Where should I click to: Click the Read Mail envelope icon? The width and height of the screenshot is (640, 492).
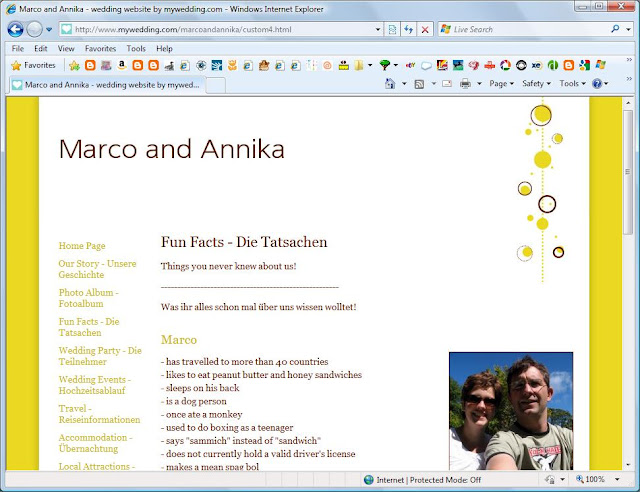click(x=447, y=84)
